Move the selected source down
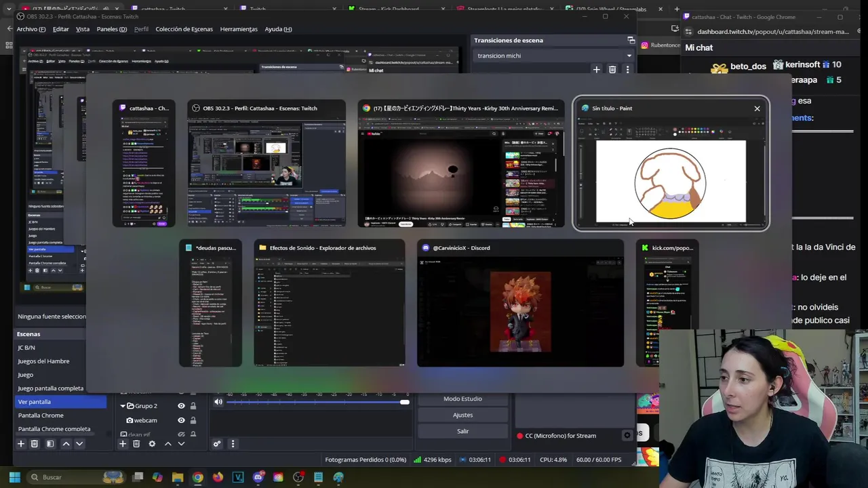The height and width of the screenshot is (488, 868). coord(181,444)
